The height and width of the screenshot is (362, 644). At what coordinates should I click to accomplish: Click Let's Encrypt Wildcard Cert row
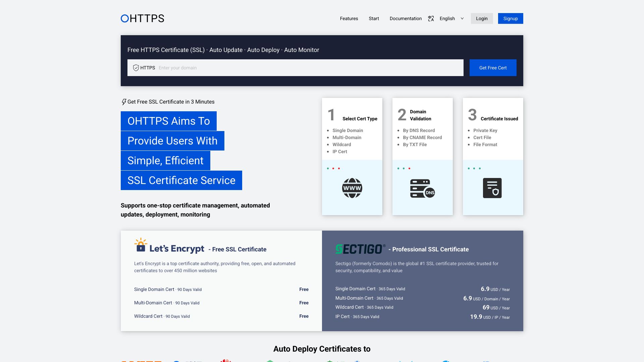click(221, 316)
